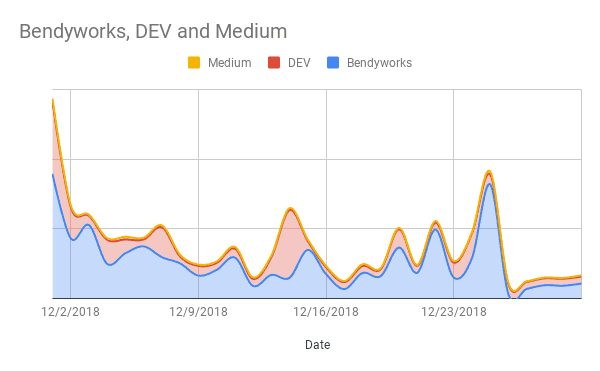Click the 12/23/2018 axis label
600x371 pixels.
click(454, 312)
